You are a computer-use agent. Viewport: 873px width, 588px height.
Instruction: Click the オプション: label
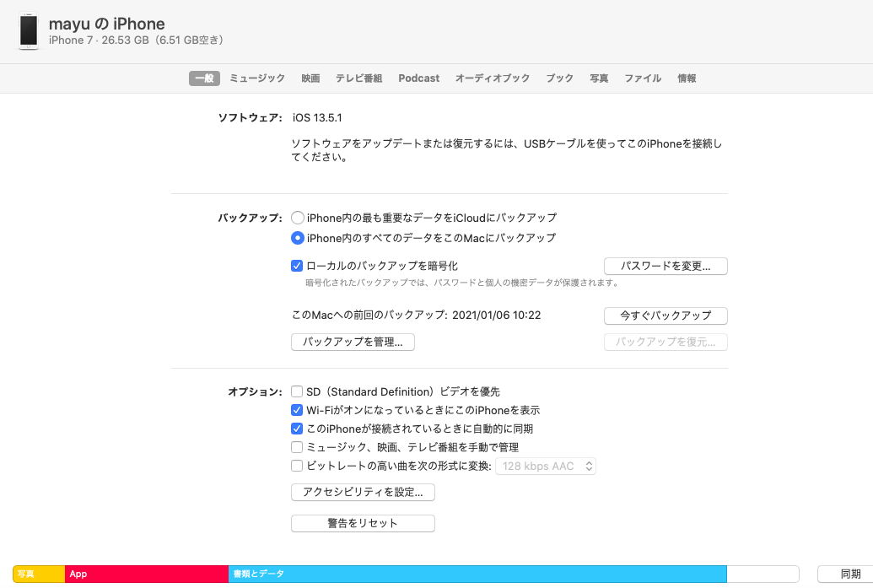tap(255, 392)
